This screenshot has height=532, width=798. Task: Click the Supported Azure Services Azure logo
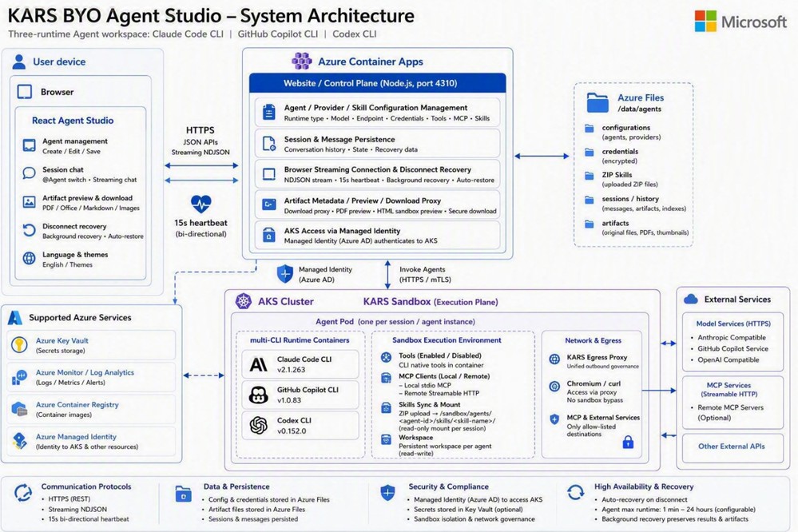point(15,318)
